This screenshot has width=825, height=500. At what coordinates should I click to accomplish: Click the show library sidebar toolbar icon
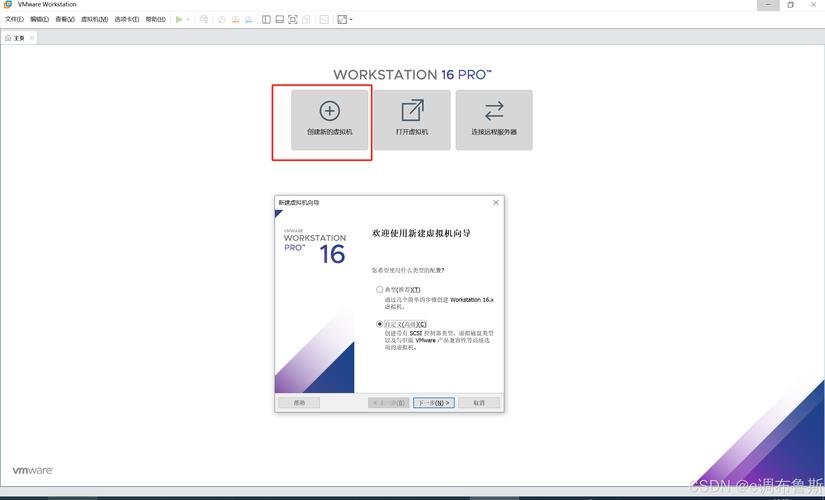pos(267,19)
